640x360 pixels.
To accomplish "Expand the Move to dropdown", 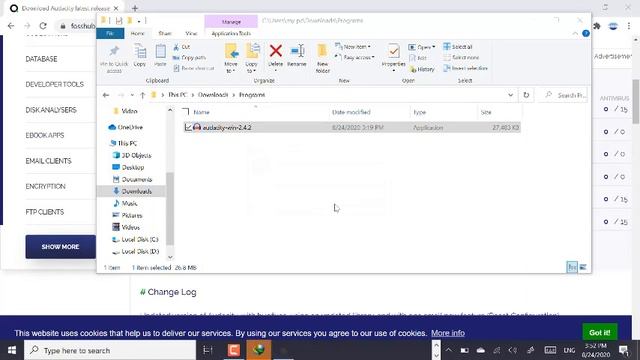I will [x=231, y=71].
